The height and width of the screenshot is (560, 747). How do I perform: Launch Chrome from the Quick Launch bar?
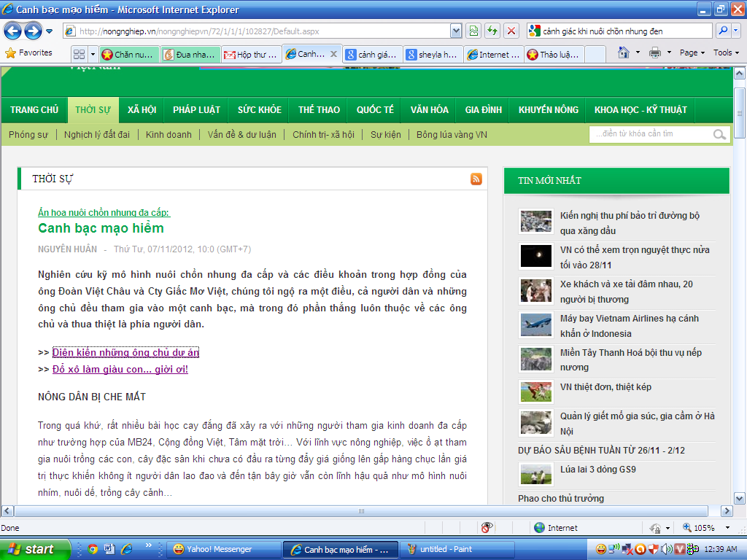tap(93, 548)
